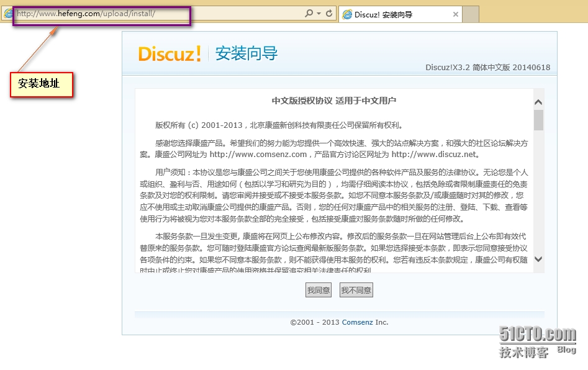Screen dimensions: 588x370
Task: Click the http://www.discuz.net text in agreement
Action: (434, 155)
